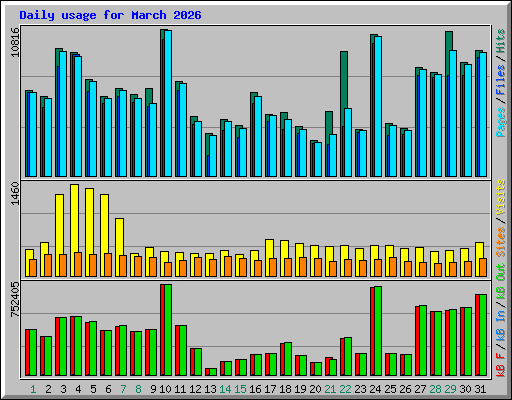Click day label 6 on the axis

pyautogui.click(x=108, y=389)
